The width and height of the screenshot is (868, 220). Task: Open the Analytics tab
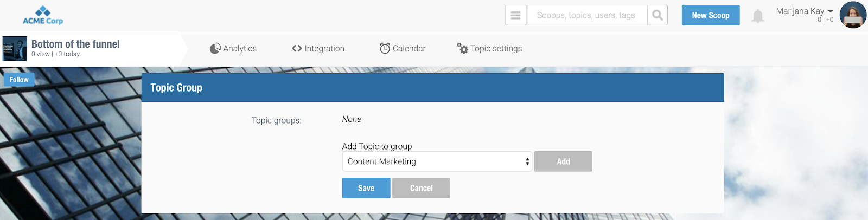pos(233,48)
